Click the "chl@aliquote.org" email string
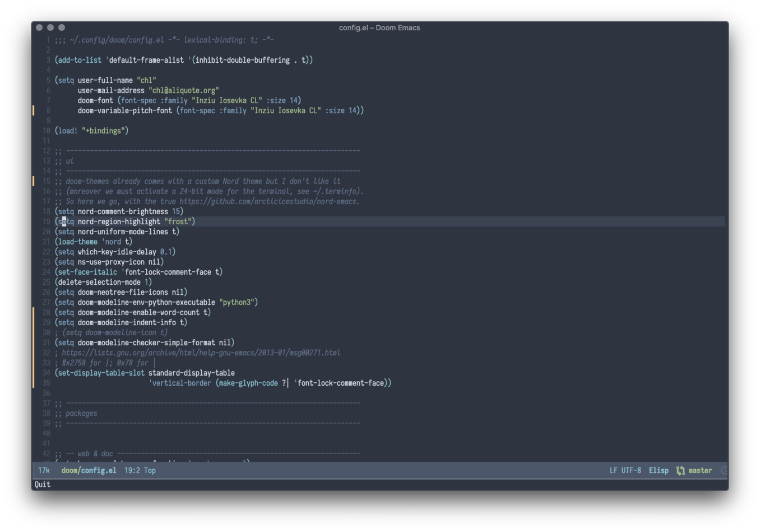760x532 pixels. (x=183, y=90)
